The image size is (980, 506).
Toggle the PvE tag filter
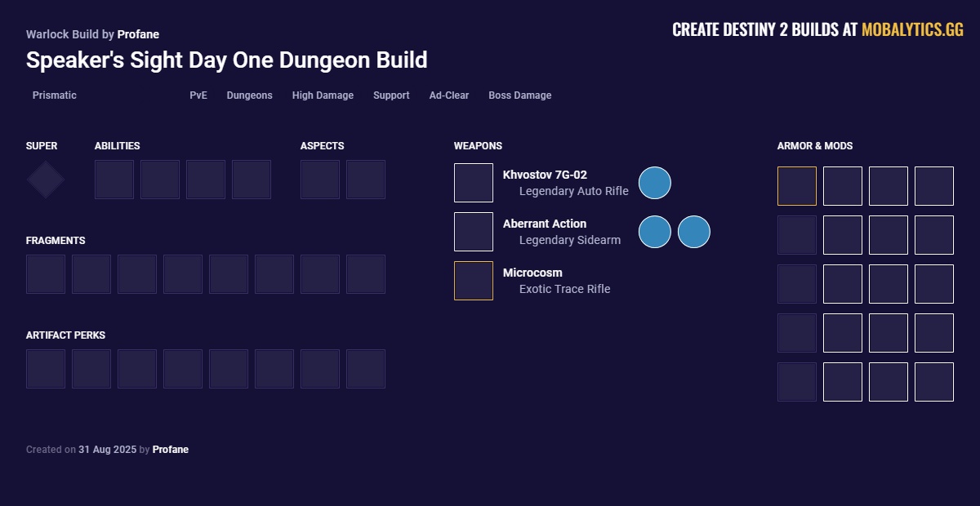coord(198,95)
